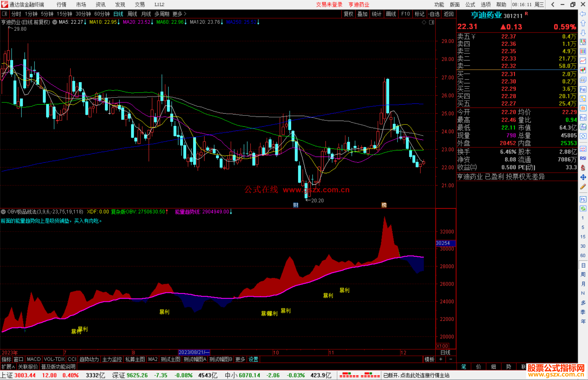
Task: Toggle the main chart MA indicator round button
Action: point(55,22)
